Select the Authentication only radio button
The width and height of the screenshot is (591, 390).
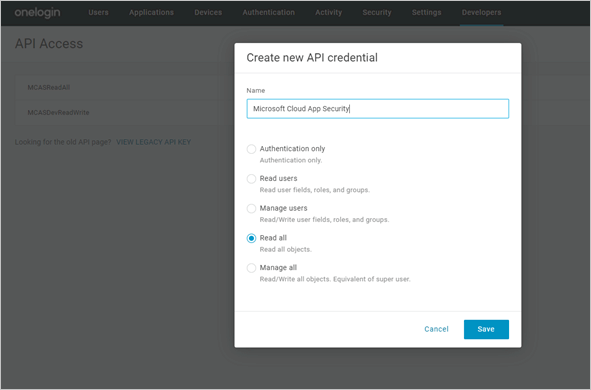click(x=251, y=149)
